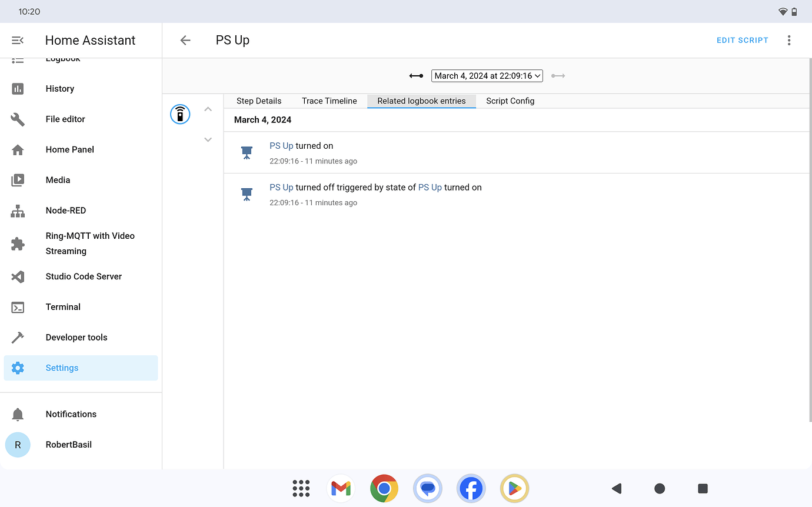Open the Terminal sidebar icon
The image size is (812, 507).
point(18,307)
